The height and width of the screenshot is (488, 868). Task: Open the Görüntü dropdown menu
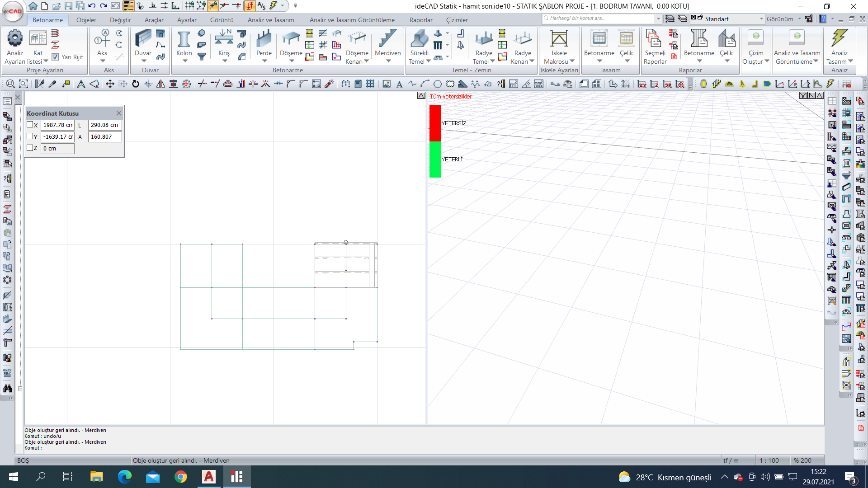click(x=221, y=20)
